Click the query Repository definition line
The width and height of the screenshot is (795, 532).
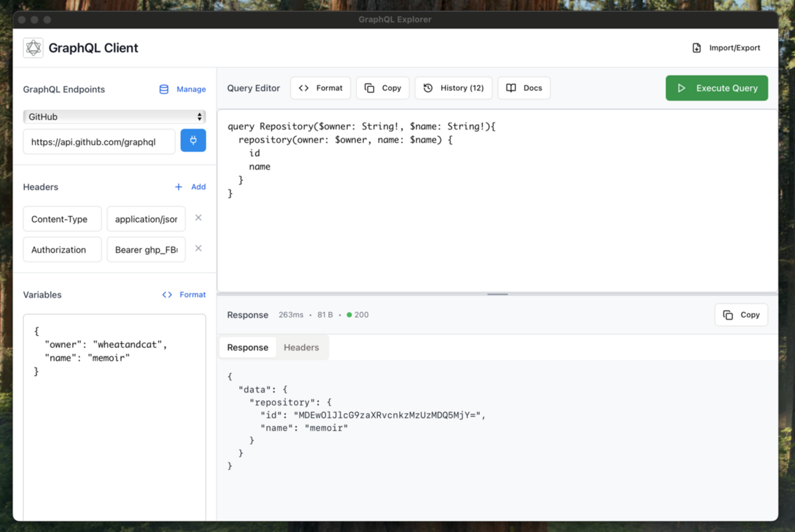pos(361,127)
